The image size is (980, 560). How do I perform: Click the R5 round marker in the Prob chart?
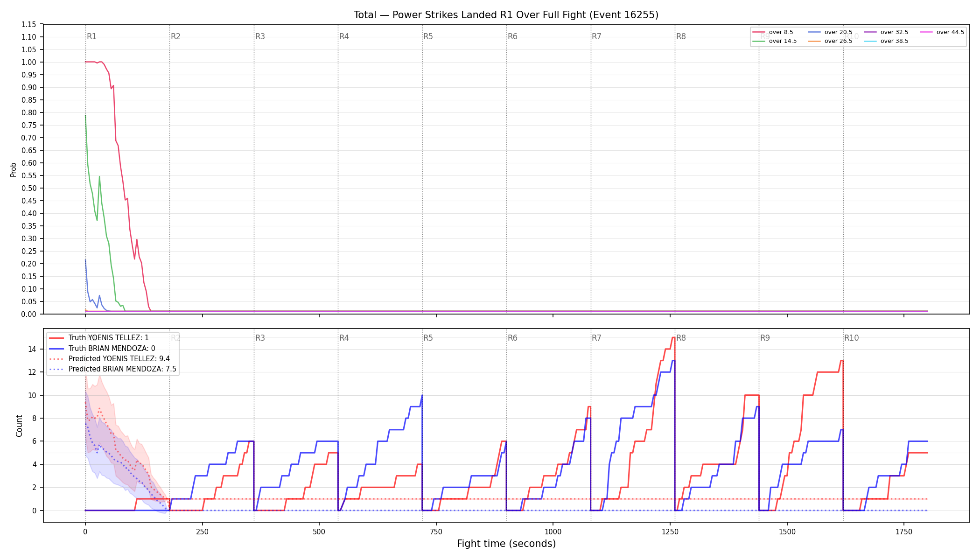tap(428, 36)
